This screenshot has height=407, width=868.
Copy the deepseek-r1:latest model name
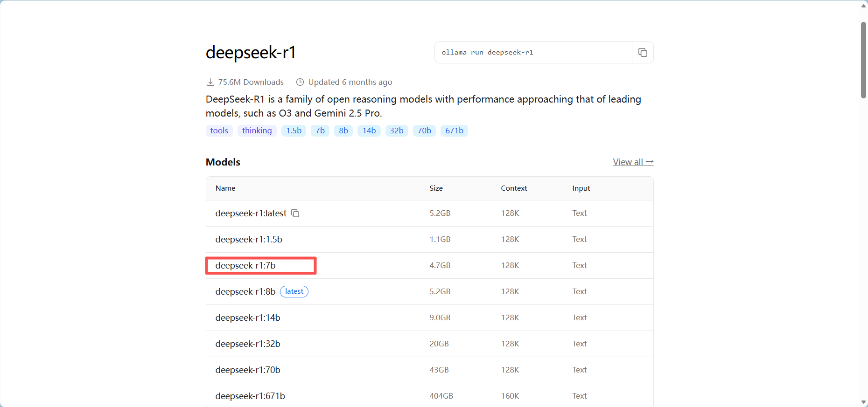(x=295, y=213)
